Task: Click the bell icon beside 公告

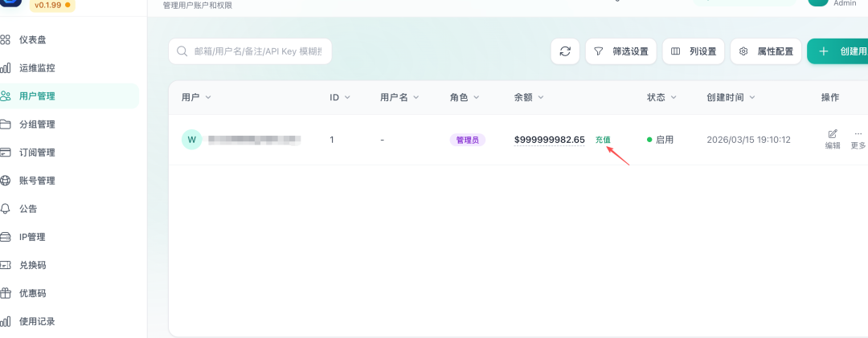Action: (5, 209)
